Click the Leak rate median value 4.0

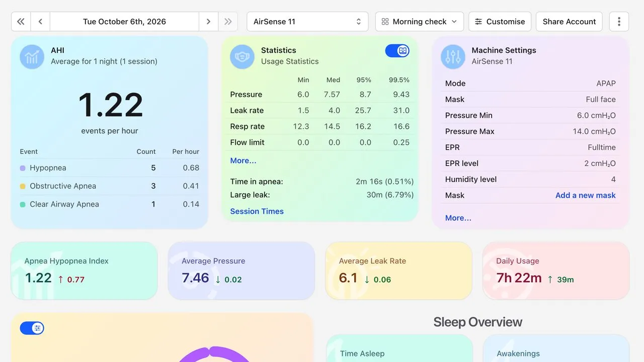tap(334, 111)
